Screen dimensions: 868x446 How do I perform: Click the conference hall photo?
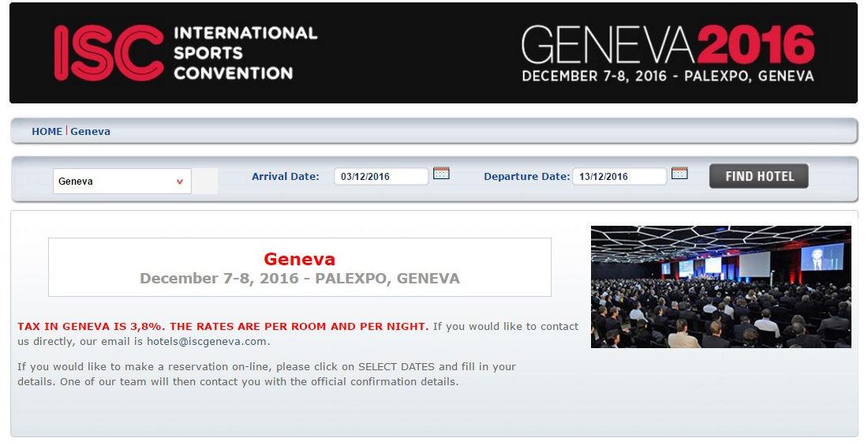(x=720, y=287)
